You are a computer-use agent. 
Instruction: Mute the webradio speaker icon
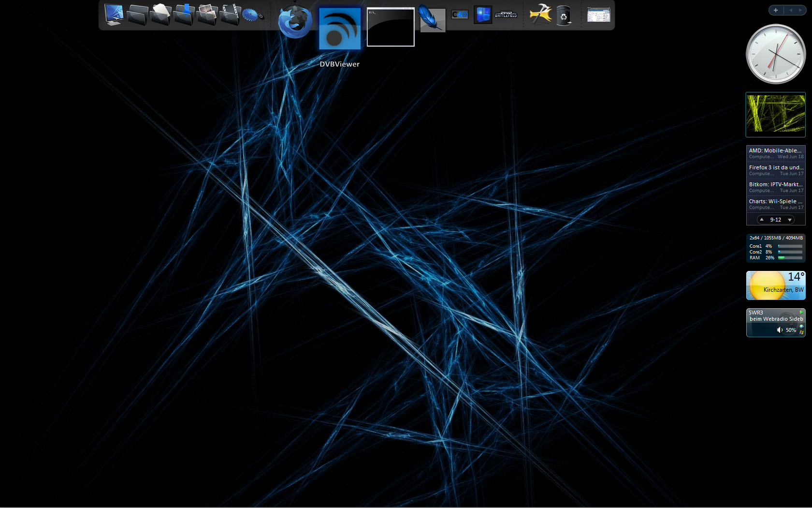pos(780,330)
